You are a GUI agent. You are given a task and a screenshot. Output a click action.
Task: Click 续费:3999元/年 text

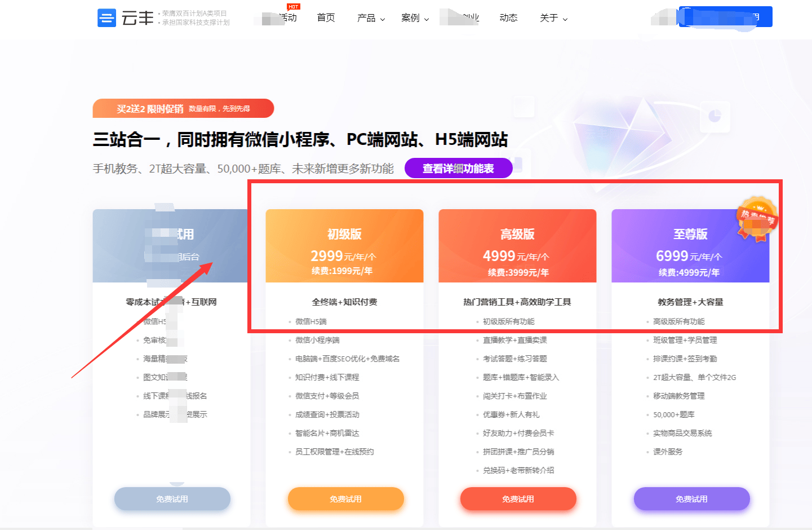(x=518, y=272)
